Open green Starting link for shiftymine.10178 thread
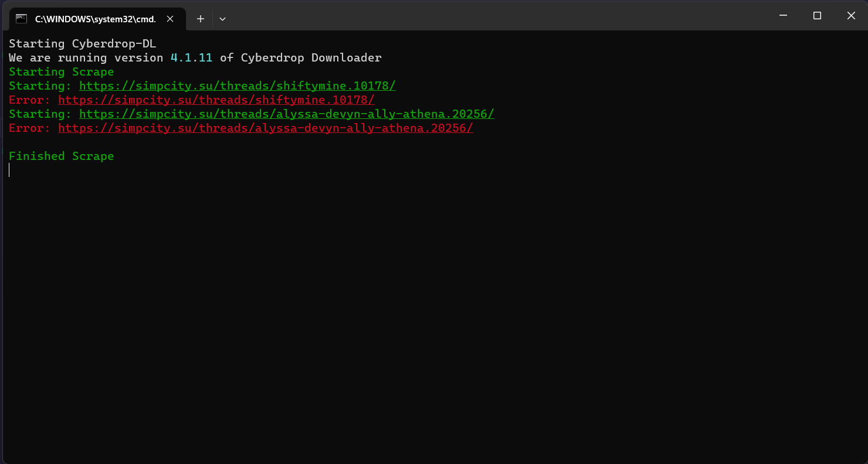This screenshot has width=868, height=464. [x=238, y=86]
